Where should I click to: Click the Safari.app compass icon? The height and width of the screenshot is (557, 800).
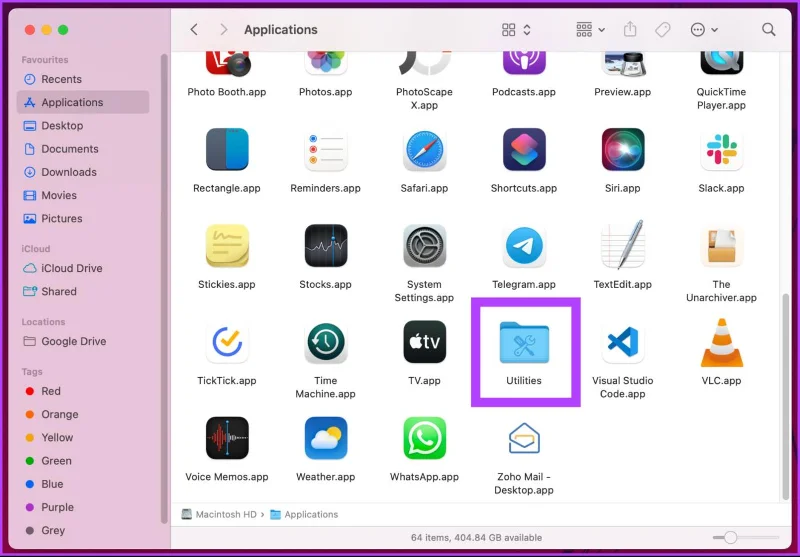tap(424, 149)
